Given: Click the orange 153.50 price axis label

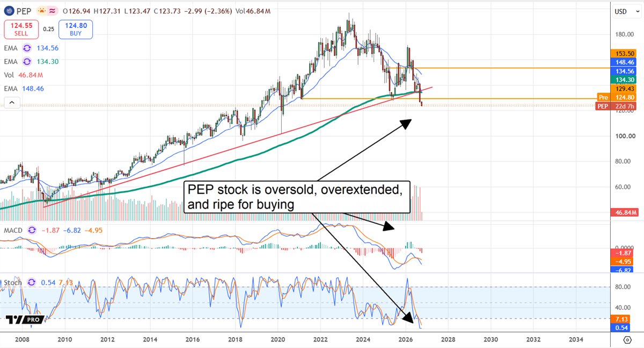Looking at the screenshot, I should pos(624,53).
